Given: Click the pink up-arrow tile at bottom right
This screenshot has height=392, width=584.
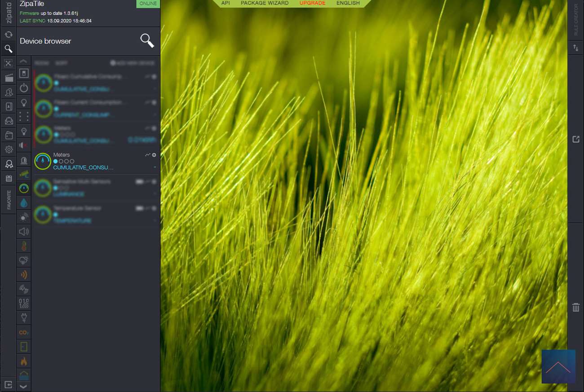Looking at the screenshot, I should coord(558,366).
